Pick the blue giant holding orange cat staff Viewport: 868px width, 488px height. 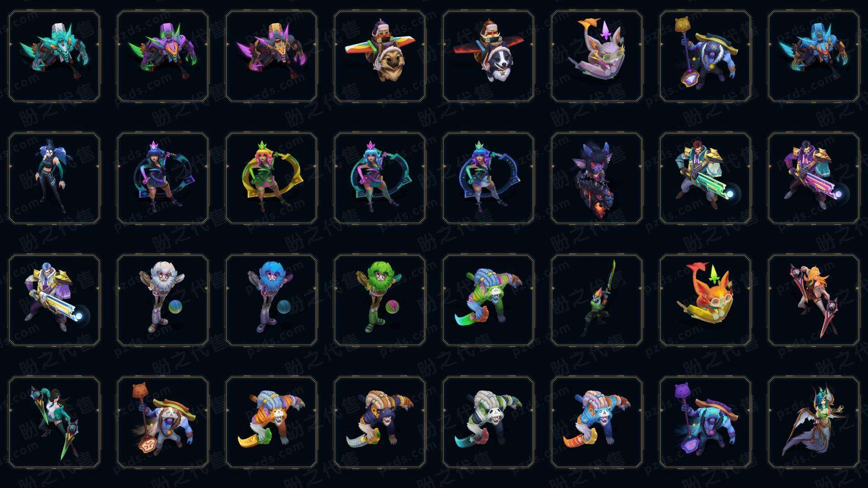point(163,422)
